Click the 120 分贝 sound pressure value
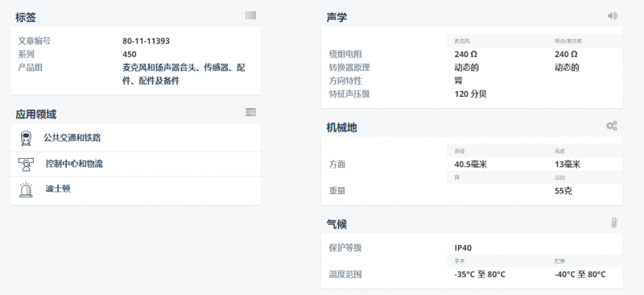The width and height of the screenshot is (644, 295). [470, 93]
